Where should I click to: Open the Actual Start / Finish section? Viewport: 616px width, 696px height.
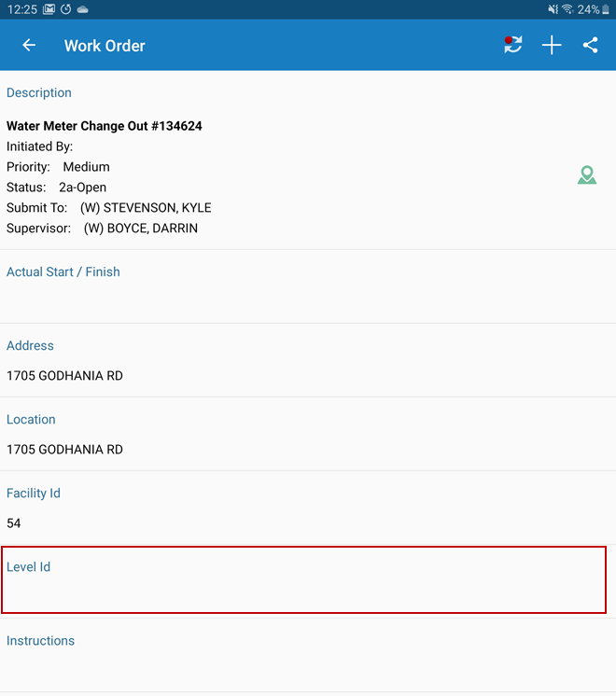[x=63, y=272]
